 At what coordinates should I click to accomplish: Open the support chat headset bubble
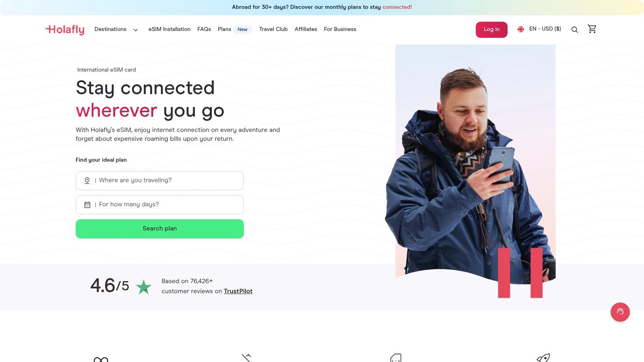[620, 312]
